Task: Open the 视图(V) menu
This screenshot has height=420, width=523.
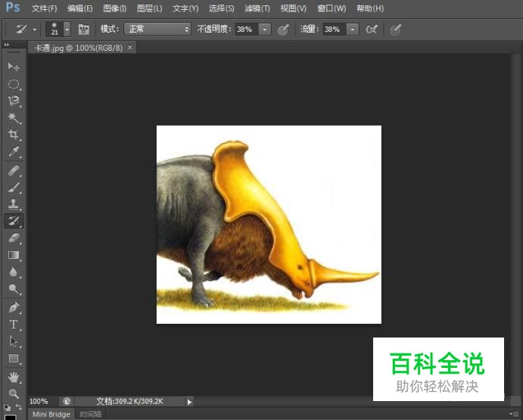Action: click(293, 8)
